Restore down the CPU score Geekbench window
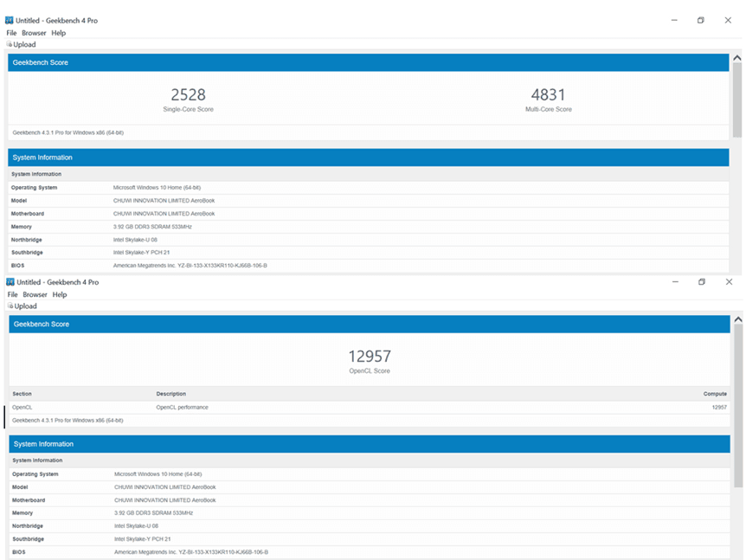This screenshot has height=560, width=746. pyautogui.click(x=701, y=20)
